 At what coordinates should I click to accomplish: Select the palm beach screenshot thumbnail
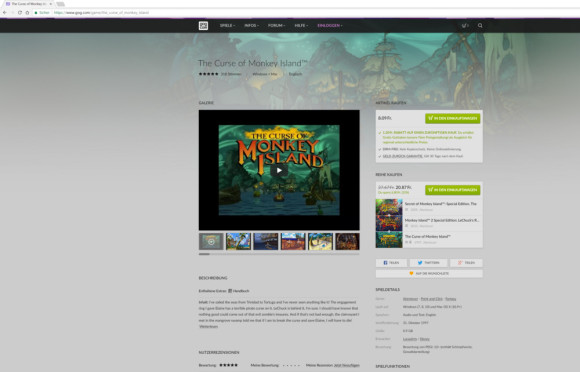click(238, 241)
